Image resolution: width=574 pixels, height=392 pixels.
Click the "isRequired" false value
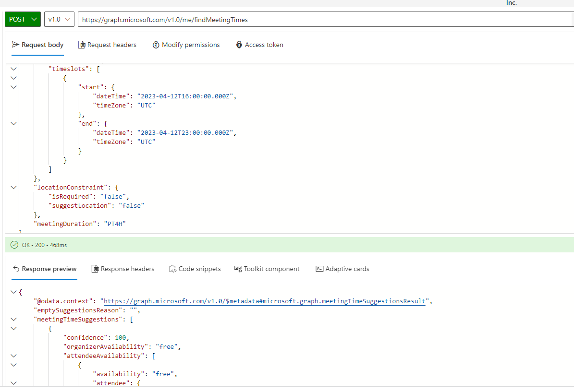coord(113,196)
